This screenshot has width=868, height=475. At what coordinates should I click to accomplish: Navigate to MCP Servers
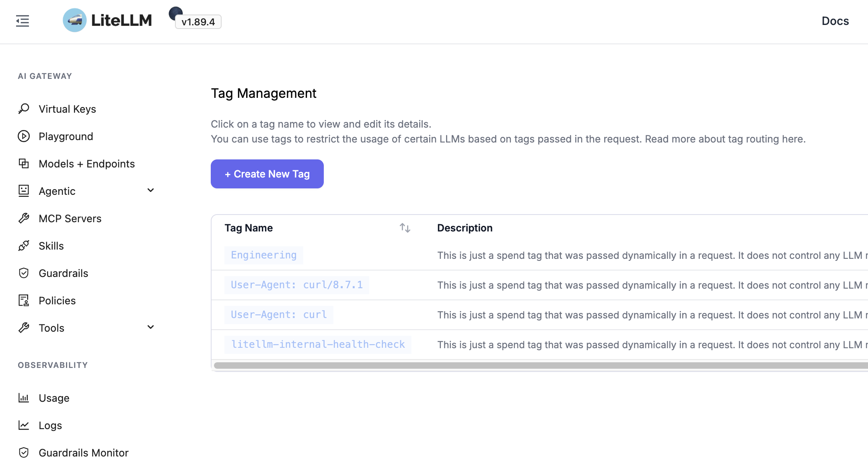[70, 219]
